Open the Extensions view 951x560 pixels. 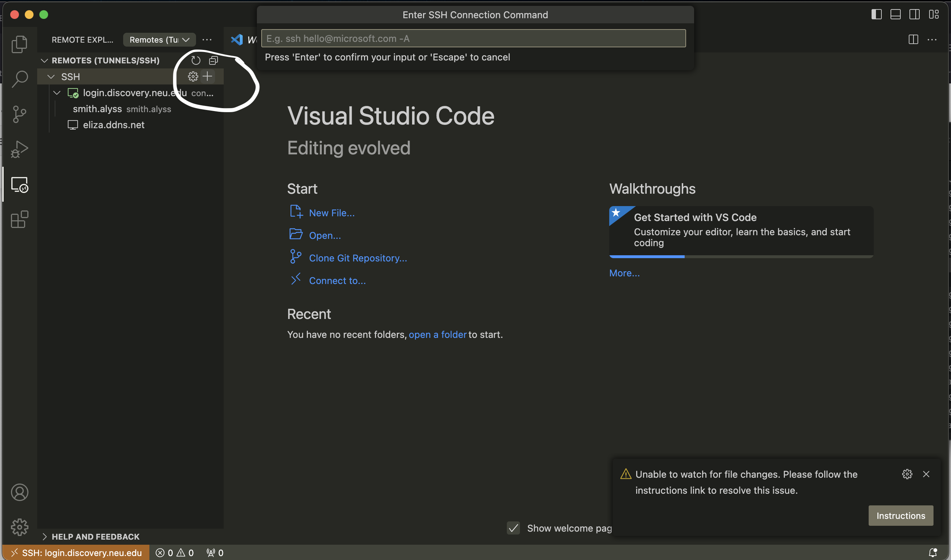(20, 219)
